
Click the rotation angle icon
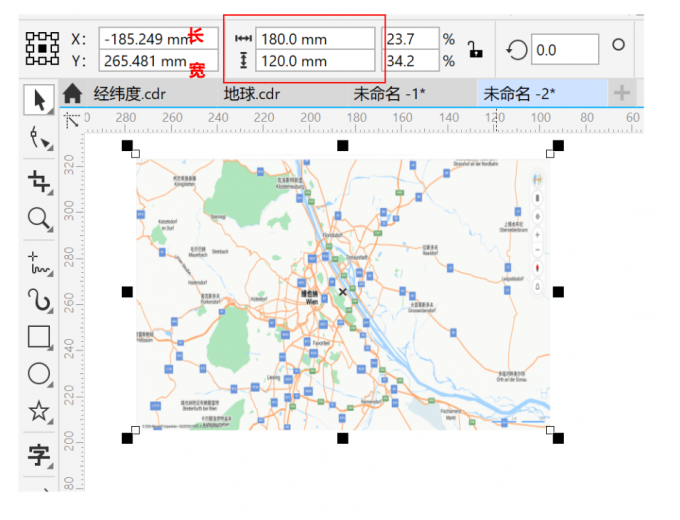[516, 50]
